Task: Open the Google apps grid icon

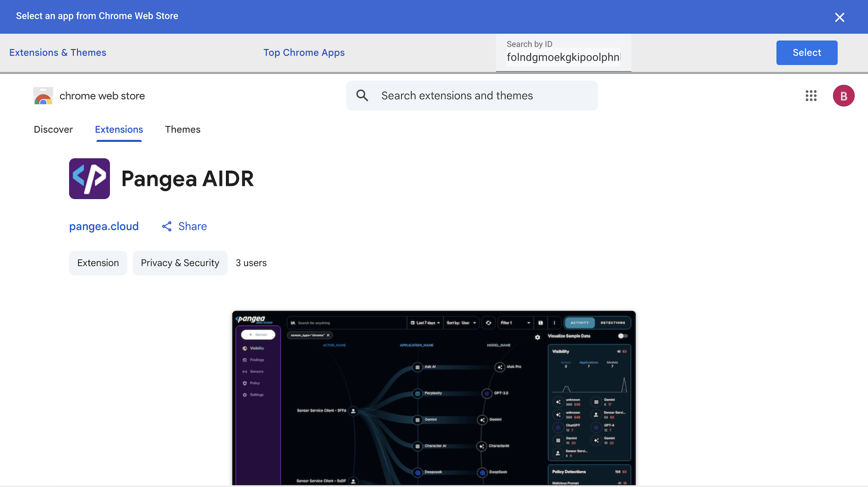Action: (x=811, y=95)
